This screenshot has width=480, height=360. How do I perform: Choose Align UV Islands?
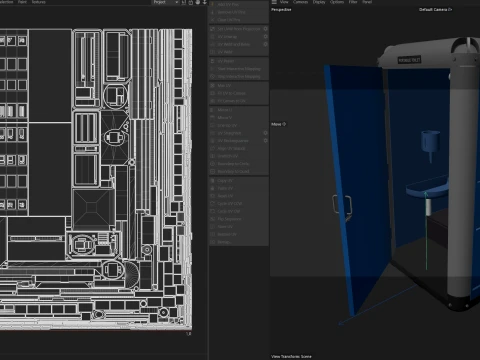239,148
